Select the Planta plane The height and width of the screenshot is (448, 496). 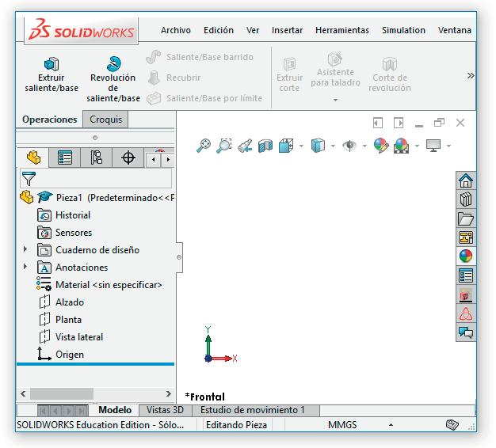[x=60, y=320]
